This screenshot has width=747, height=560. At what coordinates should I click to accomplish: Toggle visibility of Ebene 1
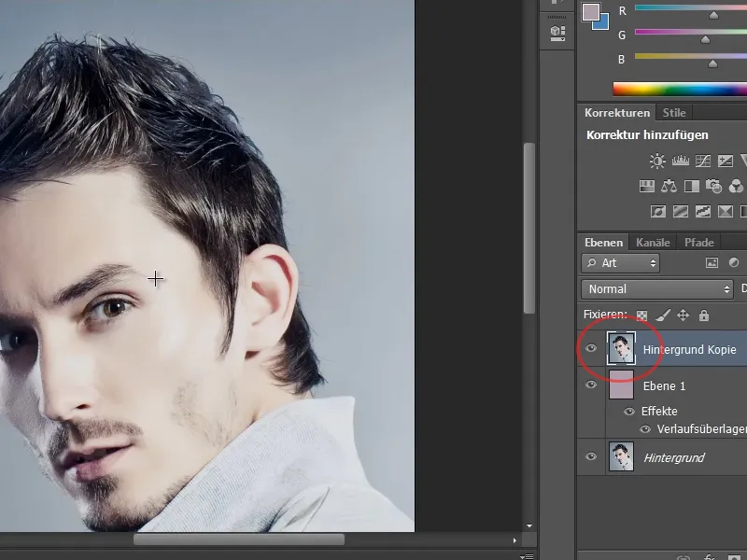tap(592, 385)
